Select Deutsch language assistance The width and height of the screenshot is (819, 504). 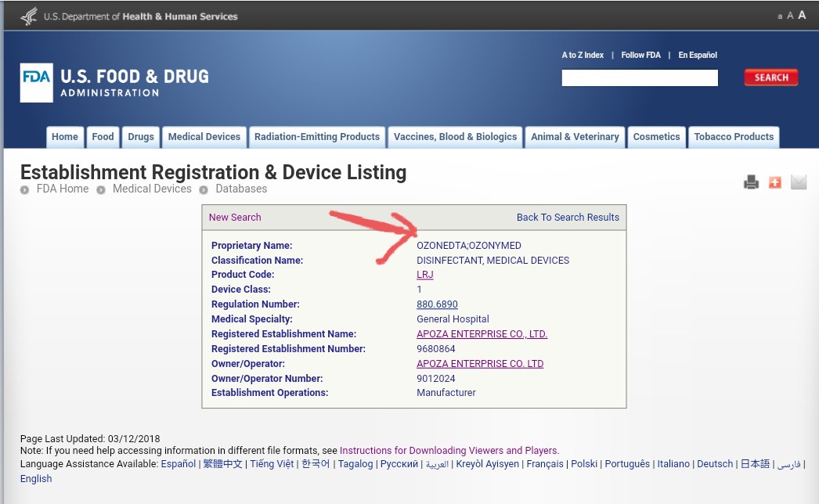coord(715,464)
